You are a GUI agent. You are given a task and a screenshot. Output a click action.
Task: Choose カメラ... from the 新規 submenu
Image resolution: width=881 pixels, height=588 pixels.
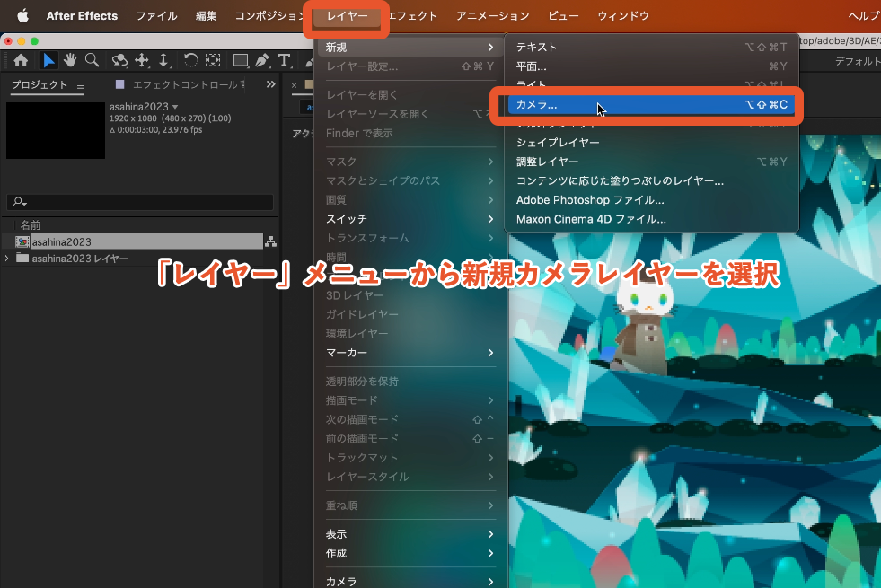pyautogui.click(x=651, y=104)
